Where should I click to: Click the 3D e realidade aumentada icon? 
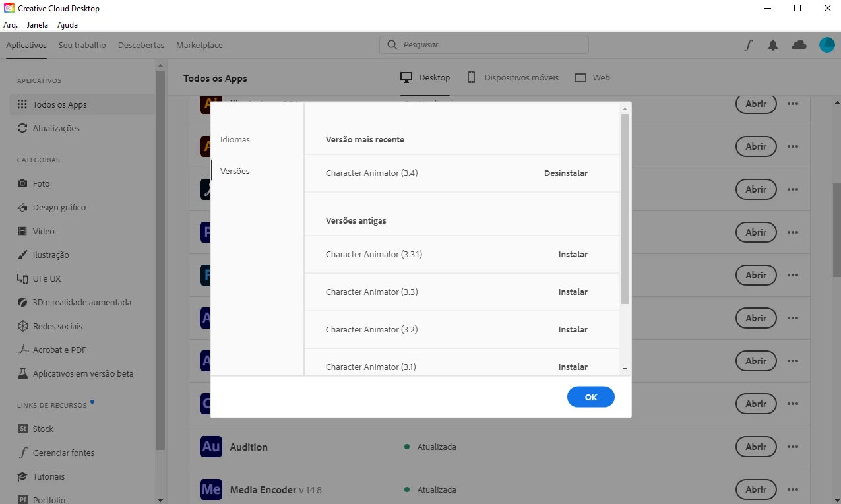(x=22, y=302)
